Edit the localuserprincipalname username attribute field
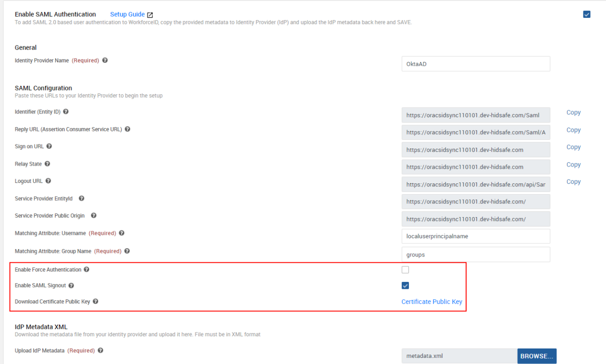Screen dimensions: 606x364 [x=476, y=236]
